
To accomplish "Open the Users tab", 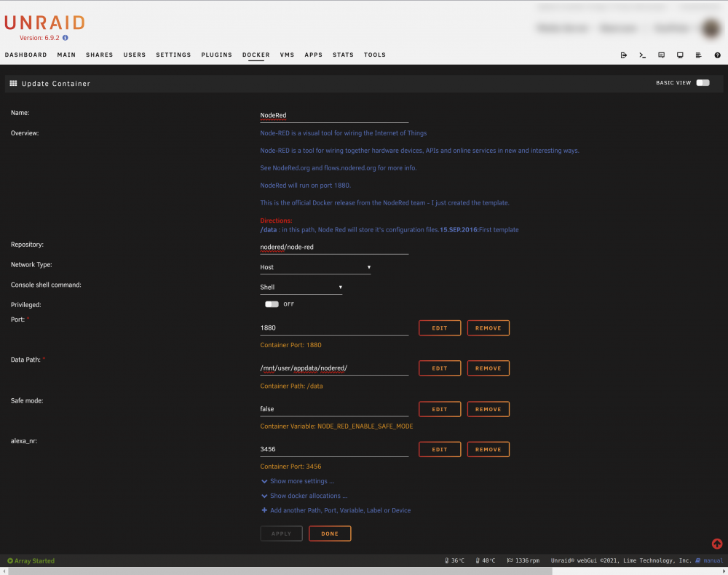I will pyautogui.click(x=135, y=55).
